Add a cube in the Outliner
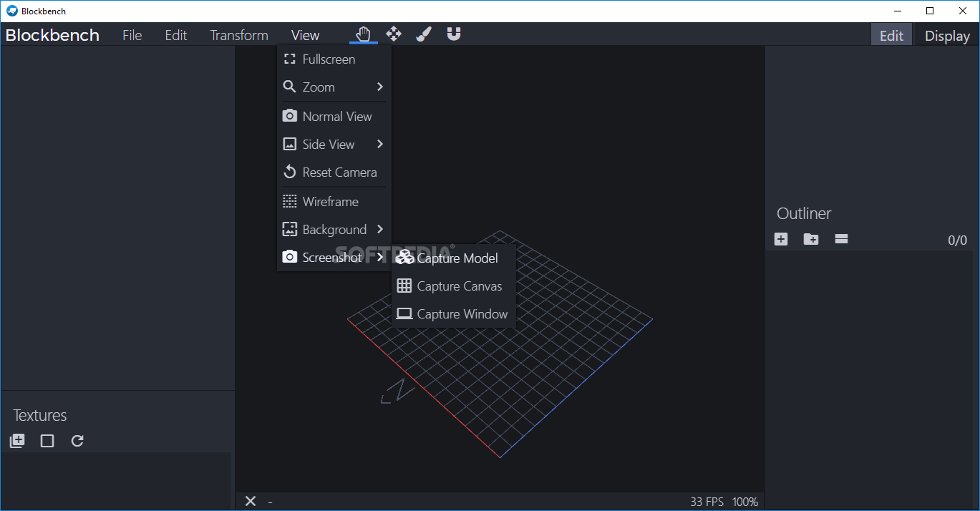The width and height of the screenshot is (980, 511). [781, 239]
